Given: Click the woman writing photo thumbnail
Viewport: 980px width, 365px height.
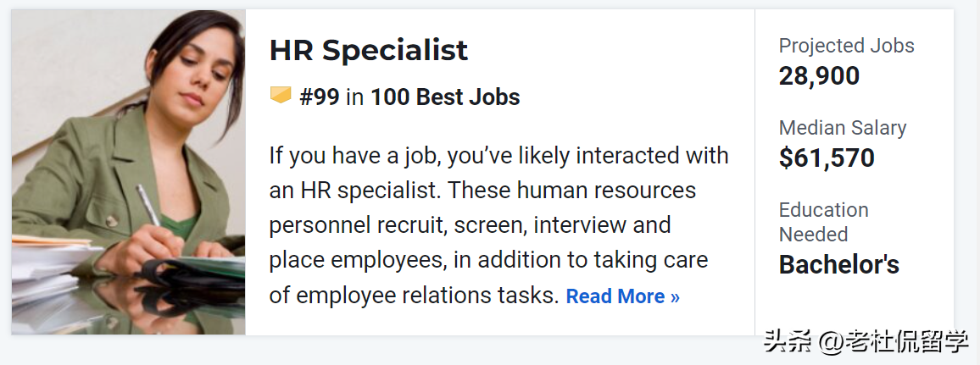Looking at the screenshot, I should (x=129, y=172).
